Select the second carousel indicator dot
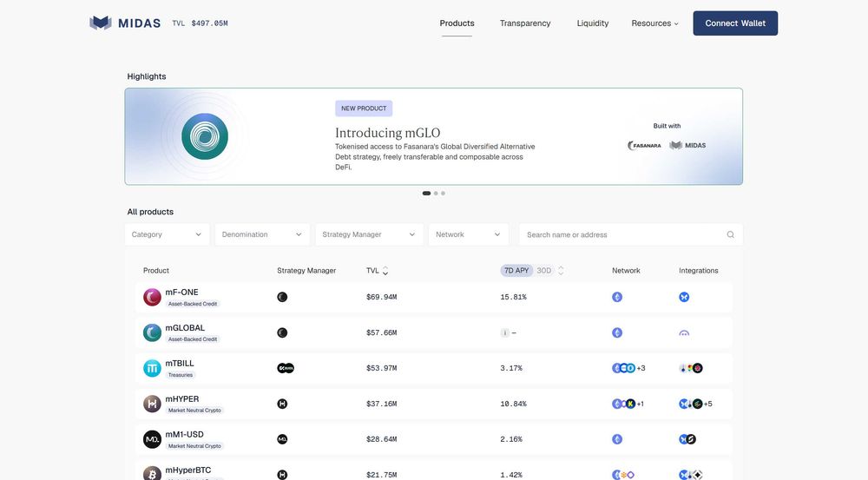This screenshot has width=868, height=480. click(437, 194)
